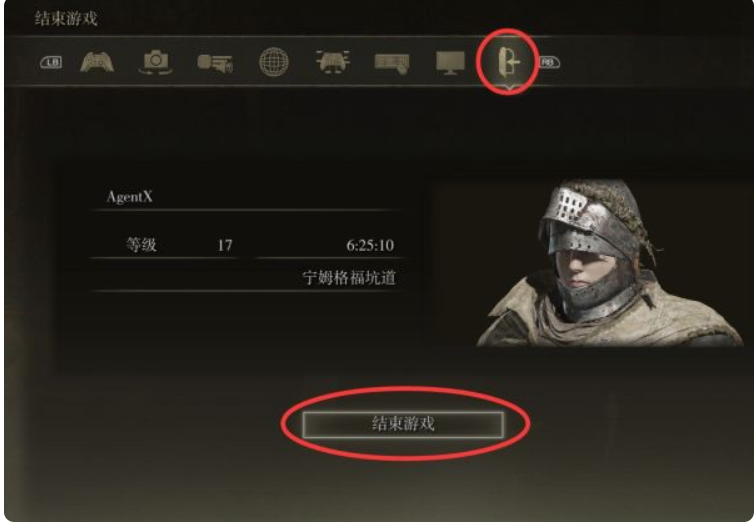Open the sound and display projector tab
754x527 pixels.
pos(215,63)
